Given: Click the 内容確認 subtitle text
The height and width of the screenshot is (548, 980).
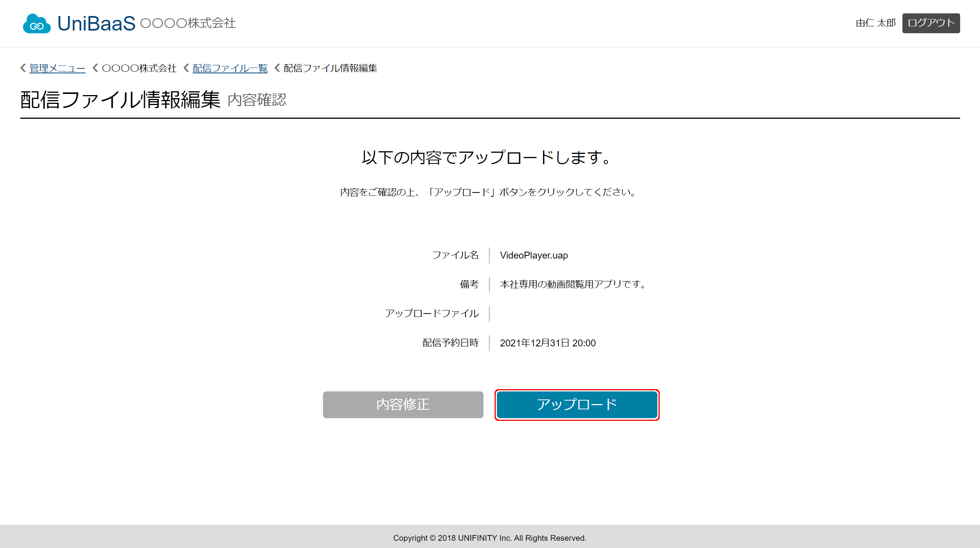Looking at the screenshot, I should click(257, 100).
